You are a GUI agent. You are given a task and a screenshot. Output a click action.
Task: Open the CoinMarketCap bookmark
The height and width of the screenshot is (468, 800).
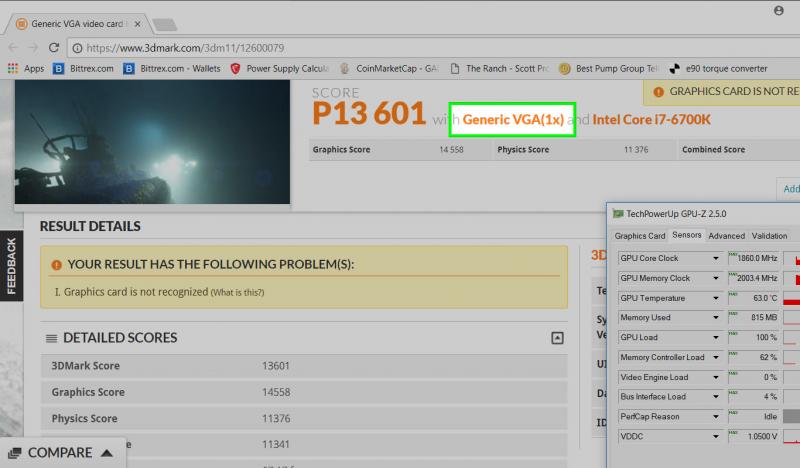click(x=389, y=68)
